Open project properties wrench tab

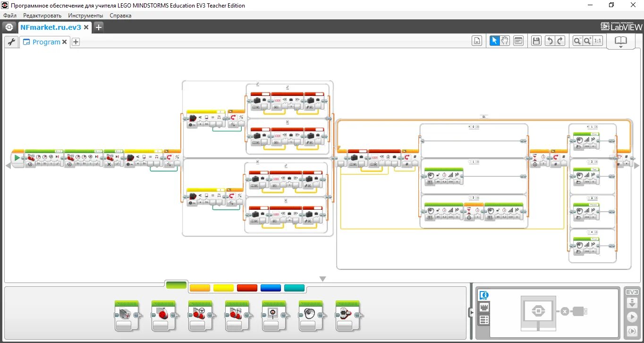11,42
